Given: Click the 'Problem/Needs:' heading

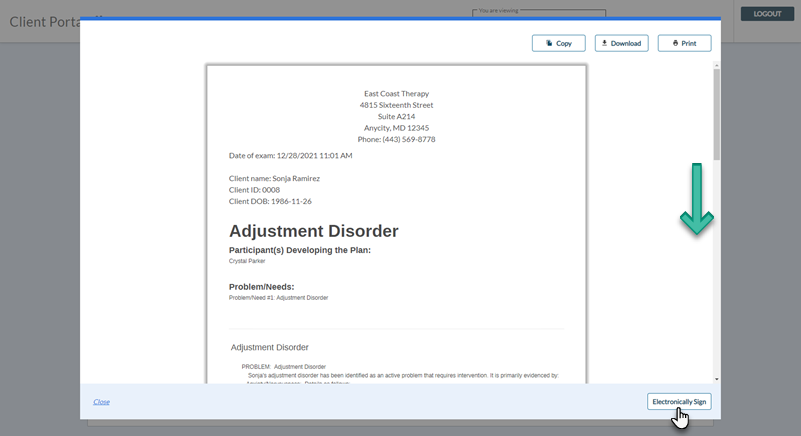Looking at the screenshot, I should (262, 287).
